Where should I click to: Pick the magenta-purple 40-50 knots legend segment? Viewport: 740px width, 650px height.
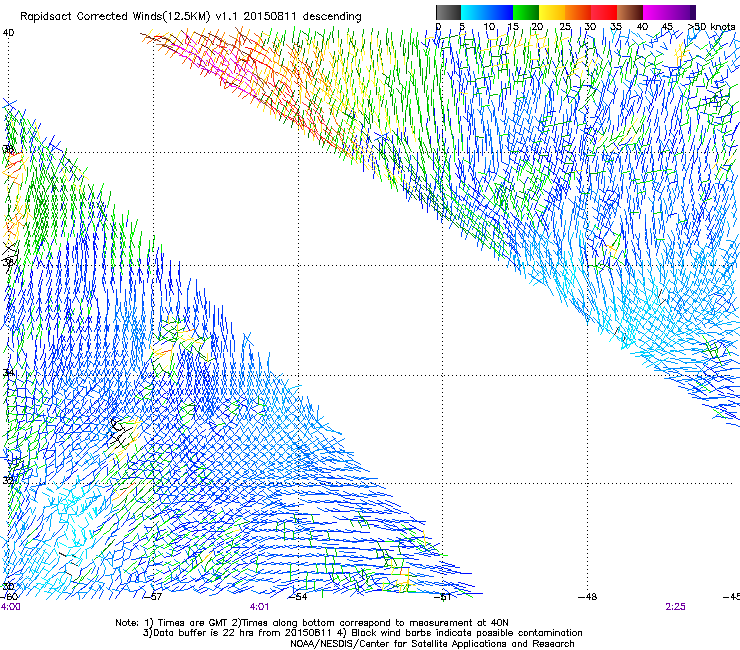pyautogui.click(x=669, y=12)
